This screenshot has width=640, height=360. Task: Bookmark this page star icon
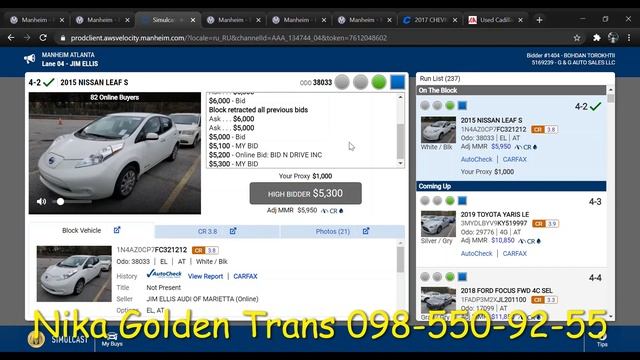(x=577, y=38)
